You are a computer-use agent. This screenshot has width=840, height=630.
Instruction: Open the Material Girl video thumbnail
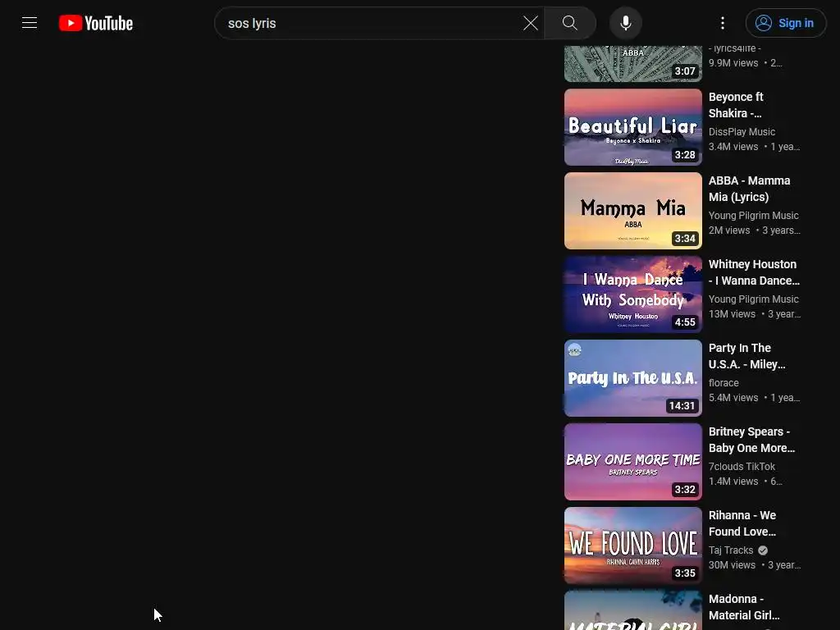click(633, 610)
